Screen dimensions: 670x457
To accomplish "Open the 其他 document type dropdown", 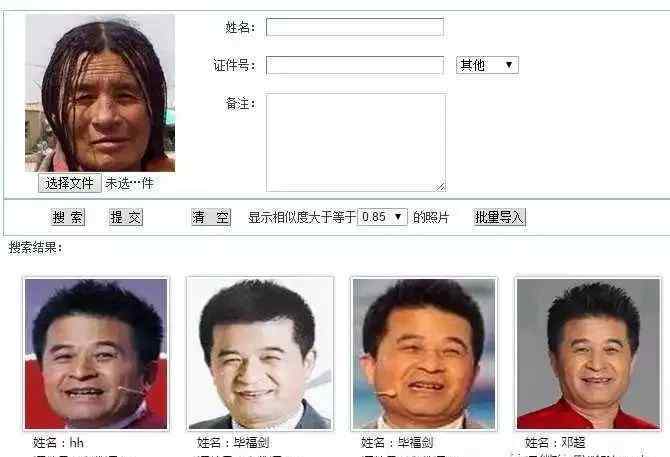I will [x=487, y=65].
